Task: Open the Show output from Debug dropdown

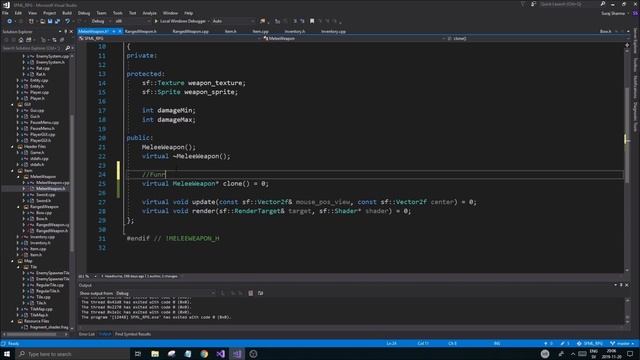Action: tap(165, 293)
